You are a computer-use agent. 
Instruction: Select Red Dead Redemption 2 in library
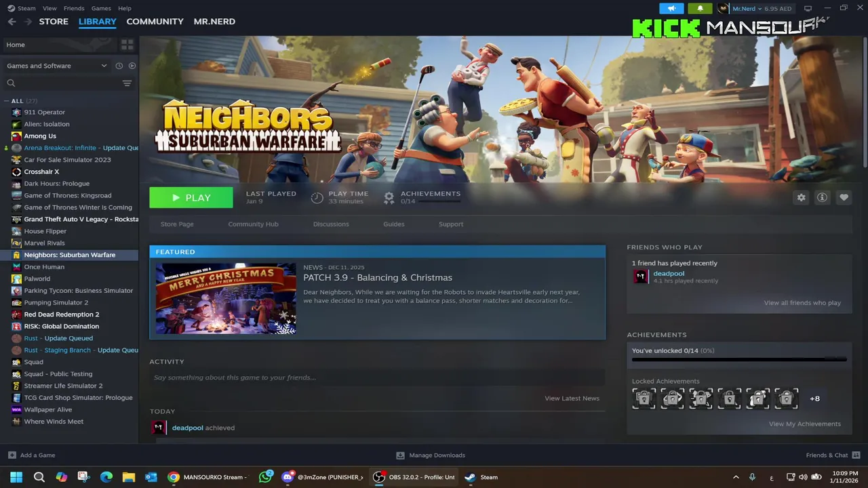tap(62, 314)
